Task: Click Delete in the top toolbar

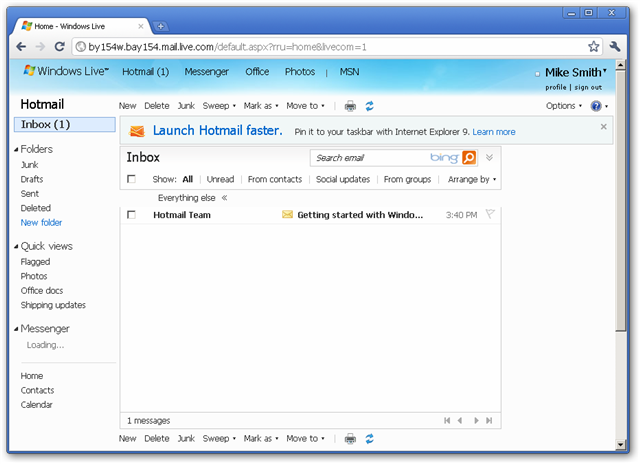Action: (x=157, y=106)
